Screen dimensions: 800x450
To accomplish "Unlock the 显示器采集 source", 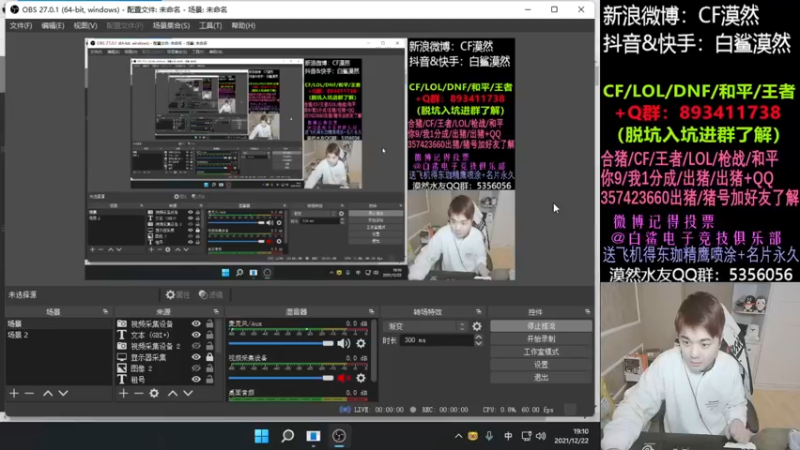I will [210, 357].
